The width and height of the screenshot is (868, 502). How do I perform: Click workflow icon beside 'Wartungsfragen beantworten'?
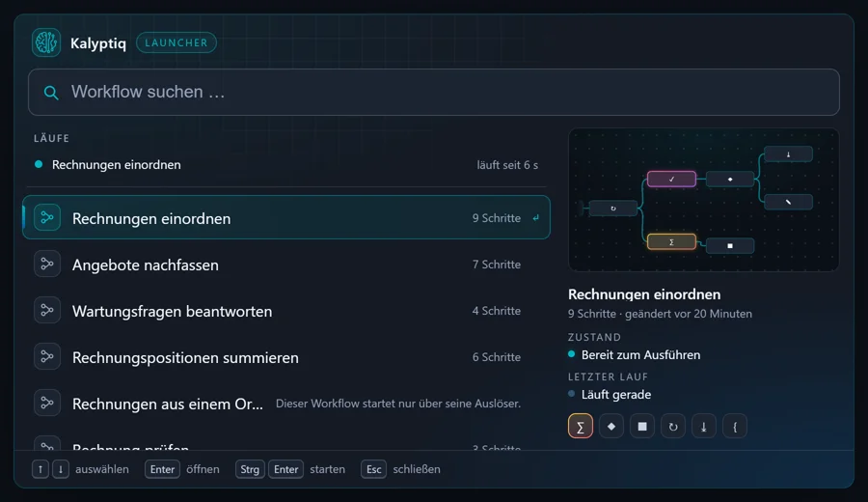(47, 310)
